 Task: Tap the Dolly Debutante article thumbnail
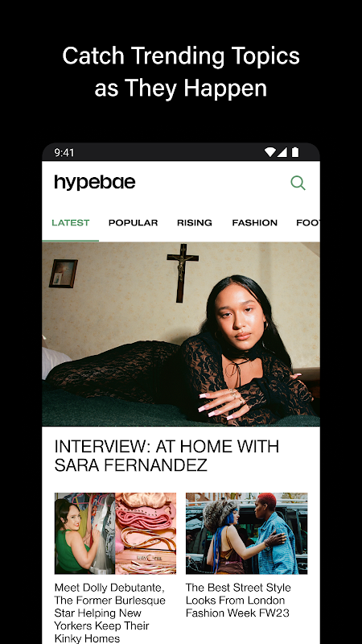(x=115, y=534)
